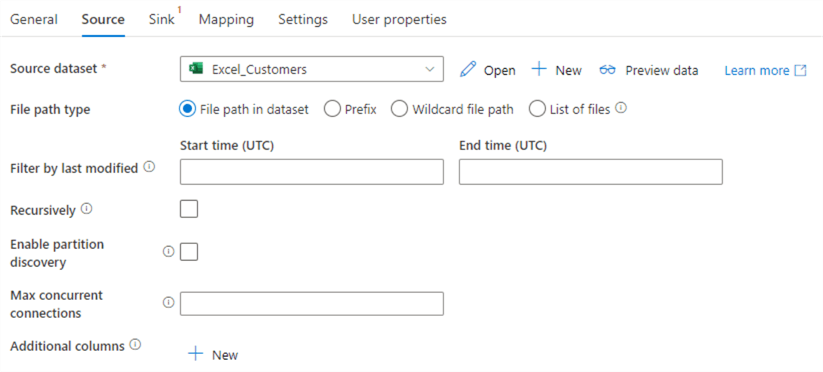This screenshot has height=372, width=823.
Task: Switch to the User properties tab
Action: coord(399,19)
